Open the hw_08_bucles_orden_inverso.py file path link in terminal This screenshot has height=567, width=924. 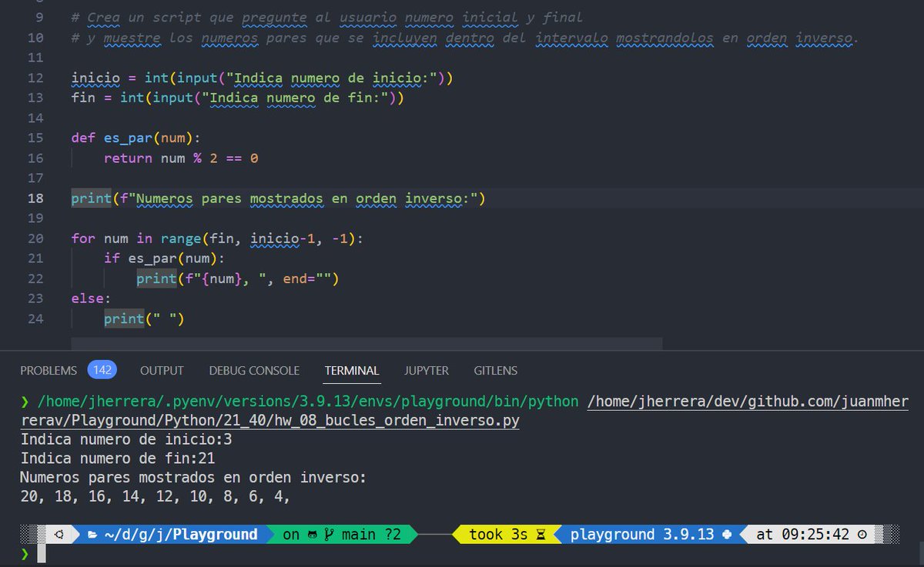point(270,421)
